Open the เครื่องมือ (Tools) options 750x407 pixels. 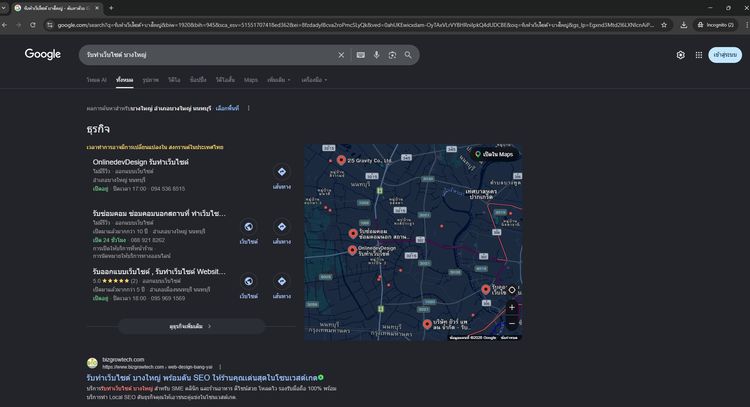pos(313,80)
